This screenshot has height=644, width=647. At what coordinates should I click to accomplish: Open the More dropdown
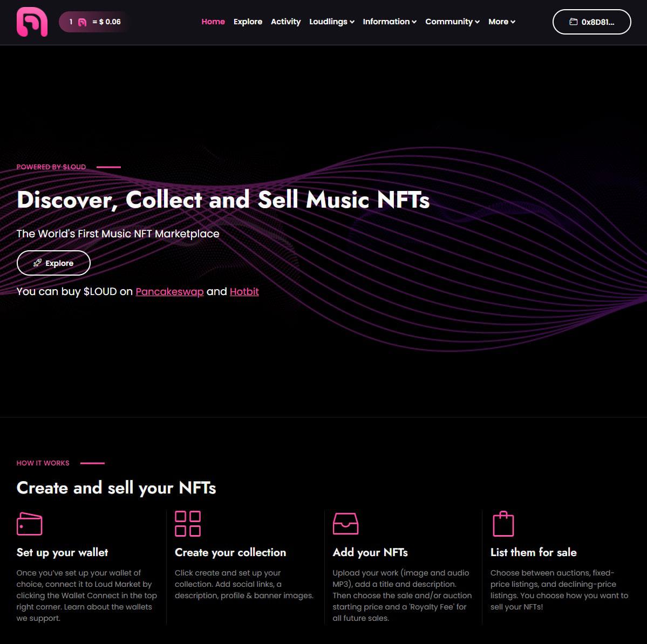tap(501, 22)
